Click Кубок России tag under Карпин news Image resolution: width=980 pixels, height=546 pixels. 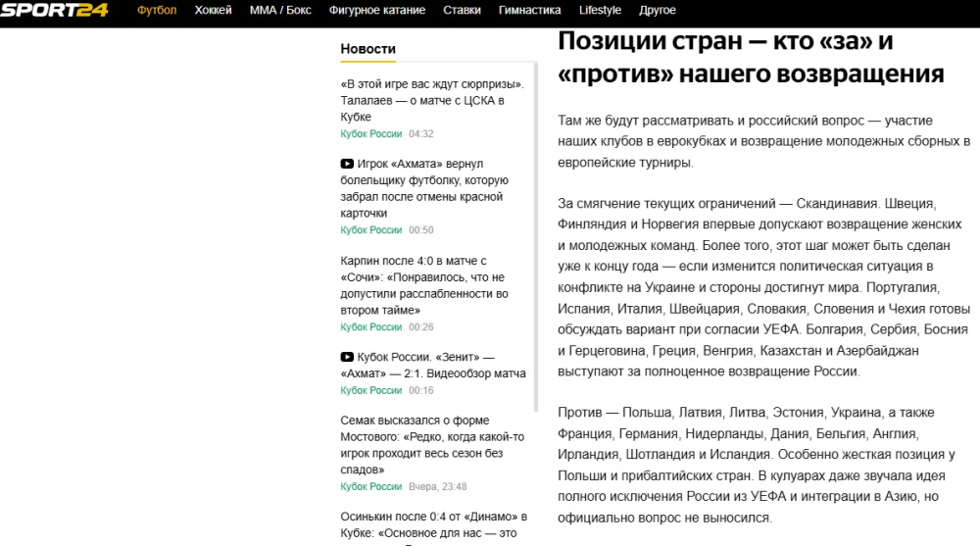tap(370, 327)
